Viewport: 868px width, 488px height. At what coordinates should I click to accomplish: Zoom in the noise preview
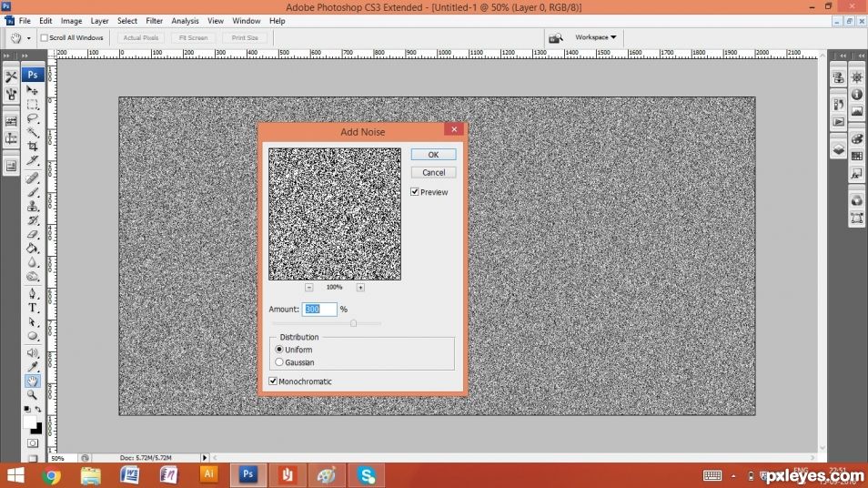tap(360, 288)
